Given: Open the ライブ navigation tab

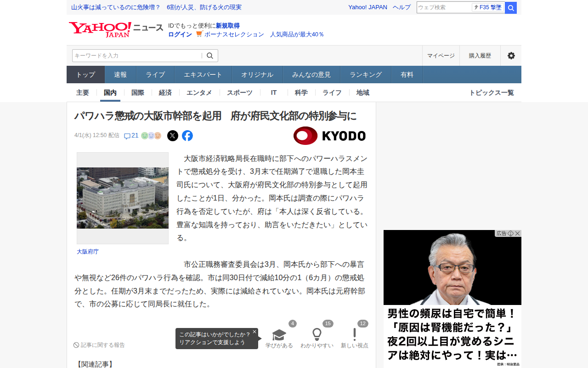Looking at the screenshot, I should point(155,75).
